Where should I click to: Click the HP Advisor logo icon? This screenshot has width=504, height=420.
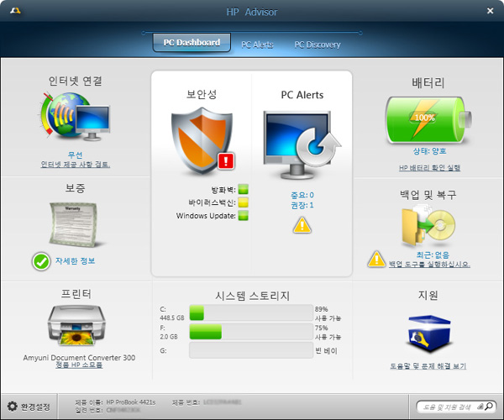15,11
